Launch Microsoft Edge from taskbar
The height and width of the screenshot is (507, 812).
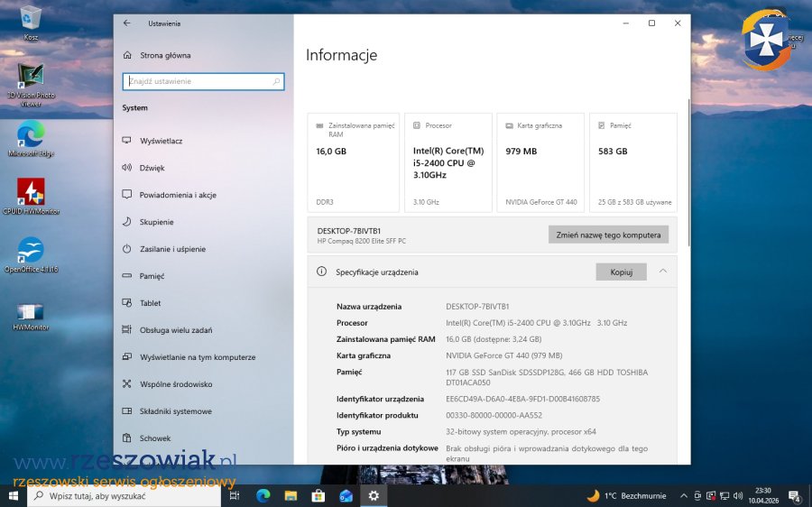263,496
